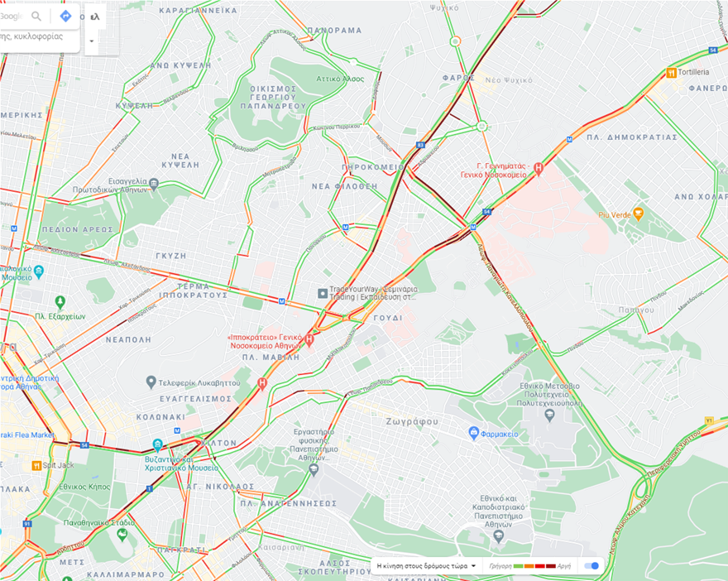Click the Εισαγγελία Πρωτοδικών Αθηνών marker
The height and width of the screenshot is (581, 728).
(x=154, y=184)
